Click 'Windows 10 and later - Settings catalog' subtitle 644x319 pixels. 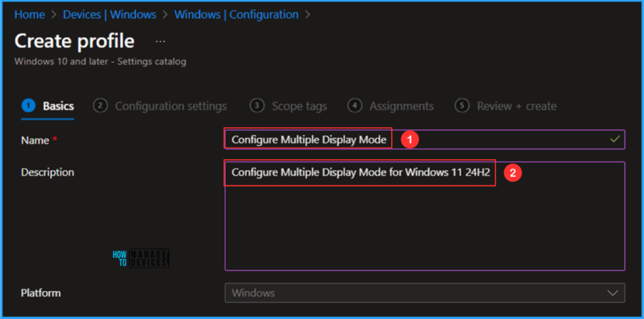click(100, 62)
